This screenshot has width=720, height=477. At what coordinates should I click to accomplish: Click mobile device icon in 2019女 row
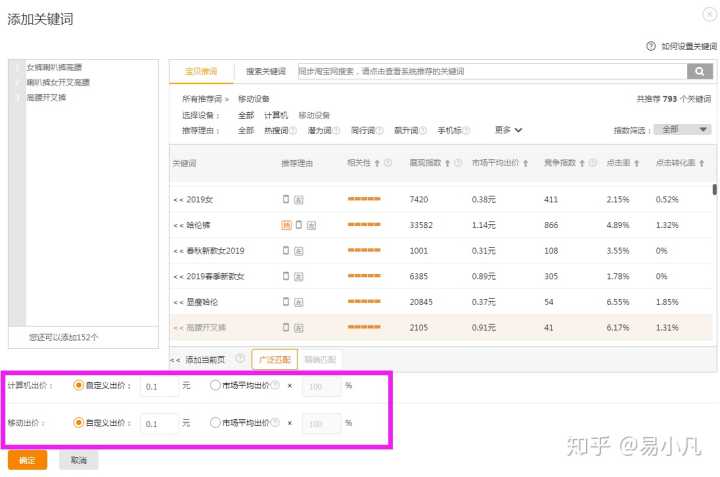click(287, 200)
